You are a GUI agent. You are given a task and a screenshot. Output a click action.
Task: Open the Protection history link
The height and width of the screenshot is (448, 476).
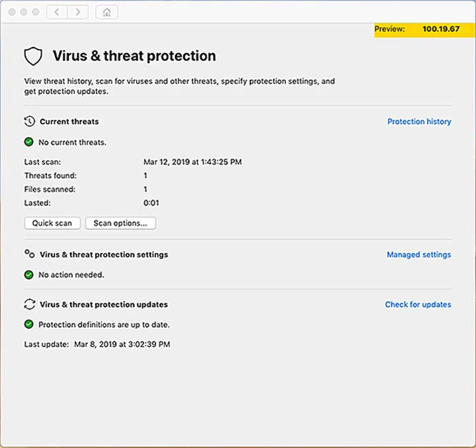(x=419, y=122)
